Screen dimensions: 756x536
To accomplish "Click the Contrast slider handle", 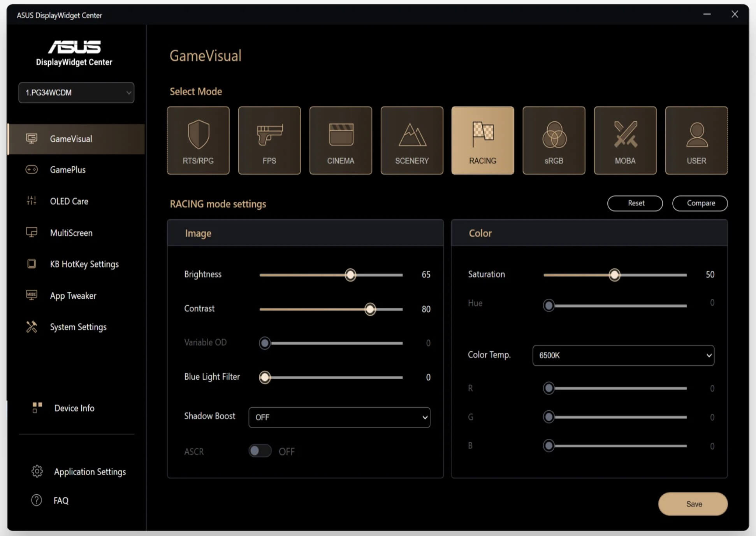I will 370,309.
